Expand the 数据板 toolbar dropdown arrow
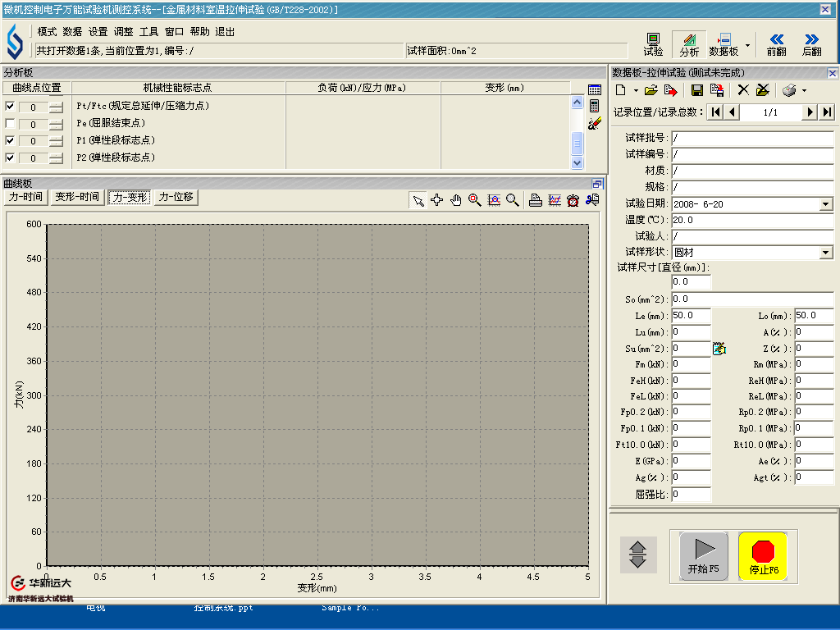 coord(746,44)
